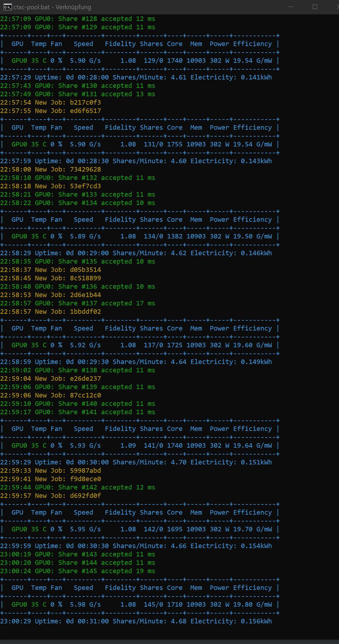The width and height of the screenshot is (339, 644).
Task: Click the 19.80 G/mW efficiency value
Action: pyautogui.click(x=253, y=605)
